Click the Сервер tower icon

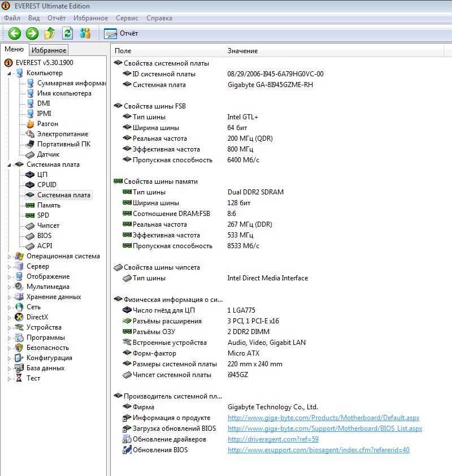[x=19, y=266]
